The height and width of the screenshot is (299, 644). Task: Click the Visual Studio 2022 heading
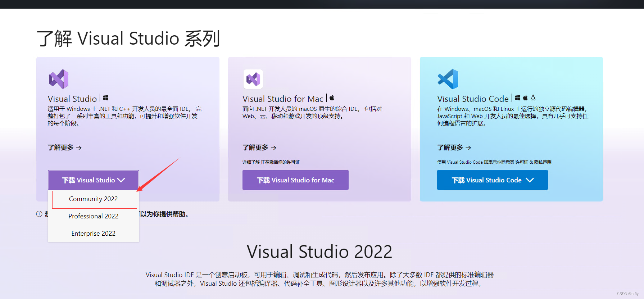(x=319, y=252)
